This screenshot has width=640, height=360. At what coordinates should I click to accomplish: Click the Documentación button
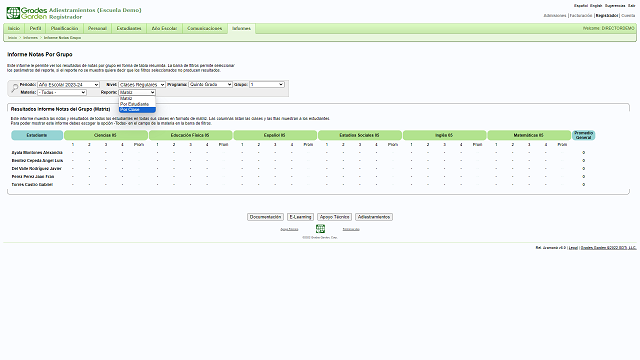point(265,217)
